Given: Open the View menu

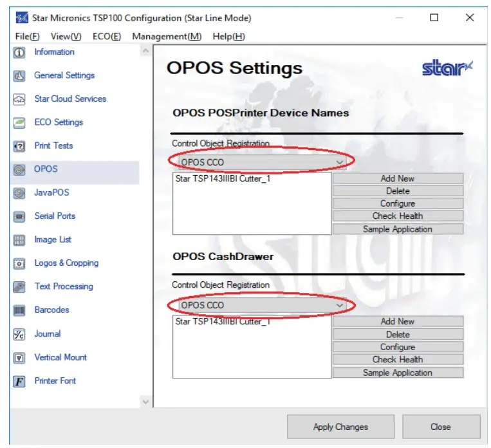Looking at the screenshot, I should (x=66, y=36).
